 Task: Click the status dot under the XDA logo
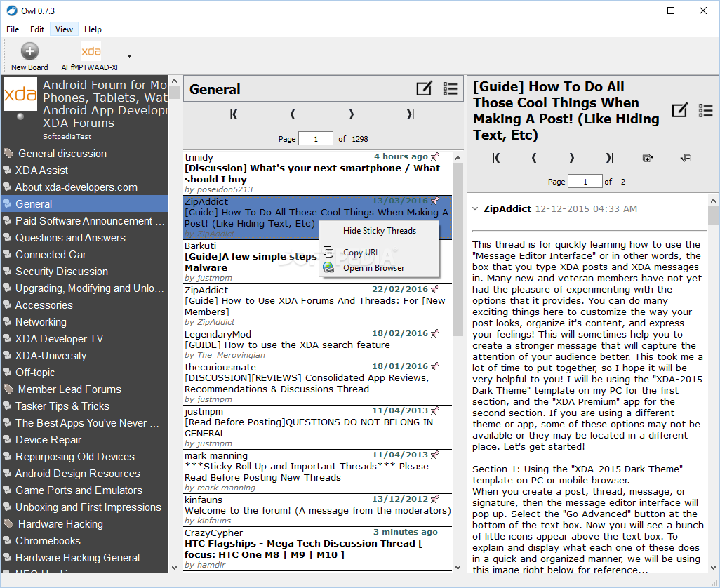(x=20, y=116)
